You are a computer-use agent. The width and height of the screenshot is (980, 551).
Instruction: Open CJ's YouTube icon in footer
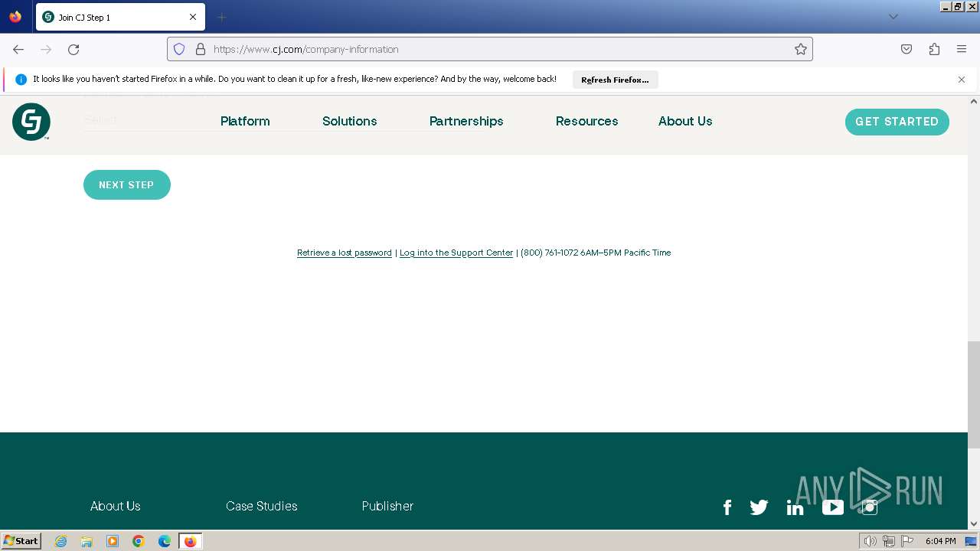coord(833,507)
